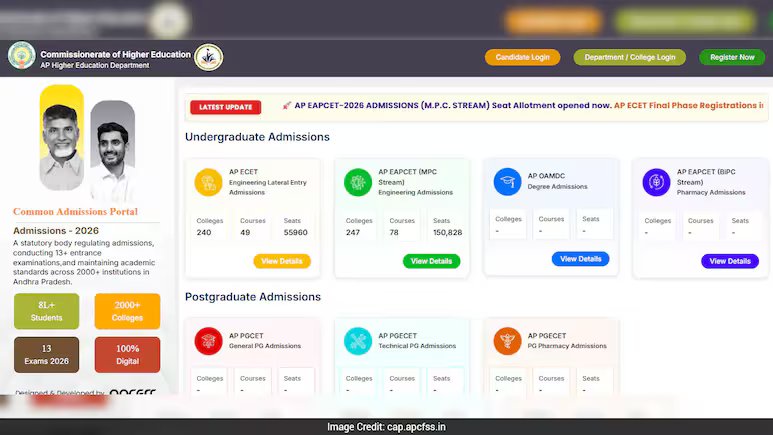Click AP EAPCET MPC seats value 150,828
Viewport: 773px width, 435px height.
tap(448, 232)
